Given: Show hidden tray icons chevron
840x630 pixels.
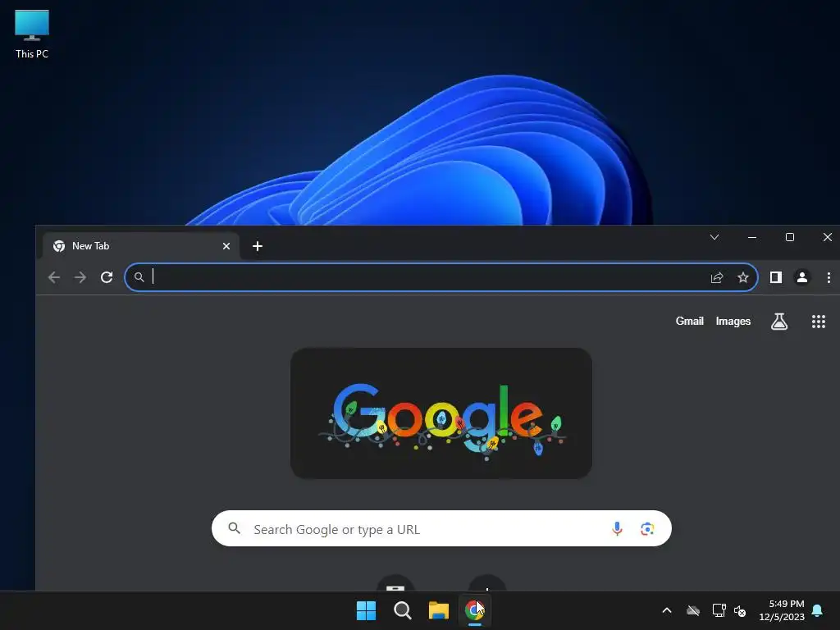Looking at the screenshot, I should [667, 610].
